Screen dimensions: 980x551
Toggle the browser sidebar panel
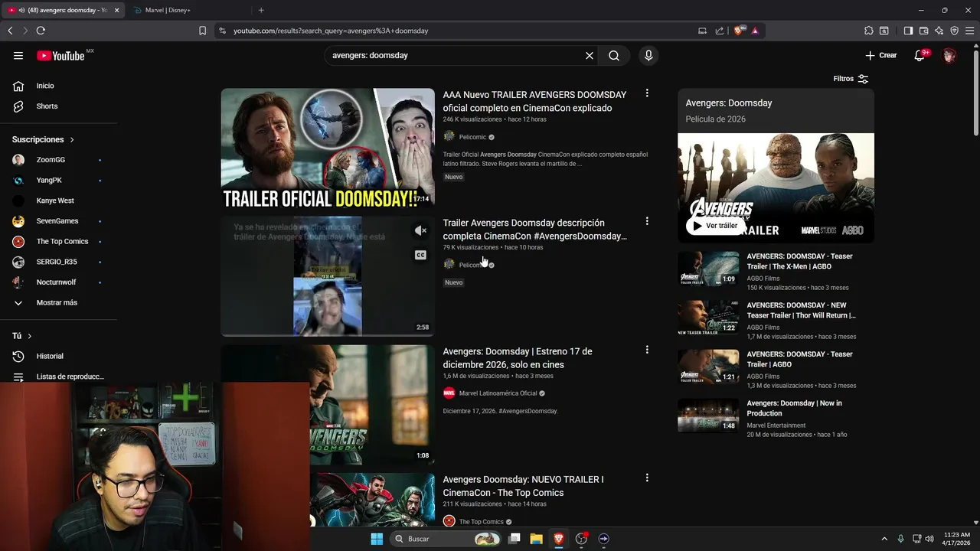[x=908, y=31]
